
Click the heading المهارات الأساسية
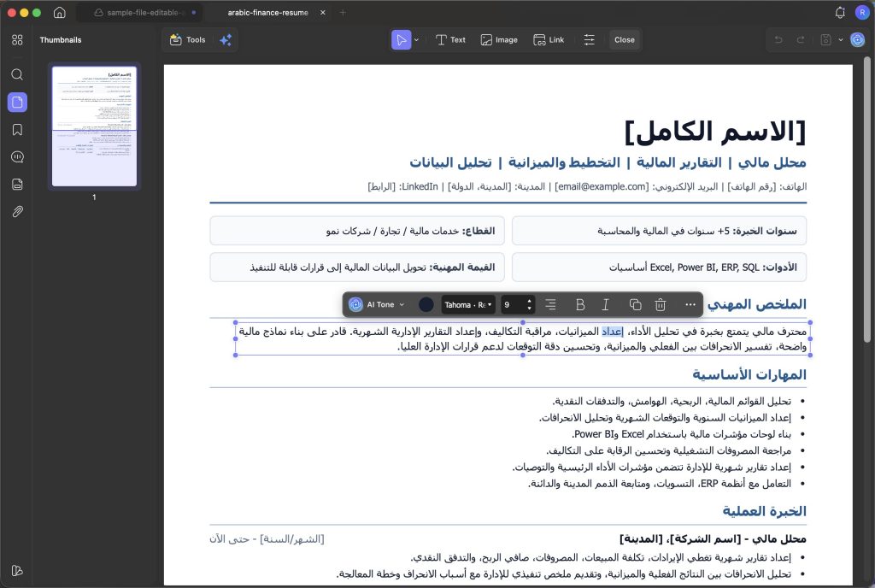click(749, 374)
